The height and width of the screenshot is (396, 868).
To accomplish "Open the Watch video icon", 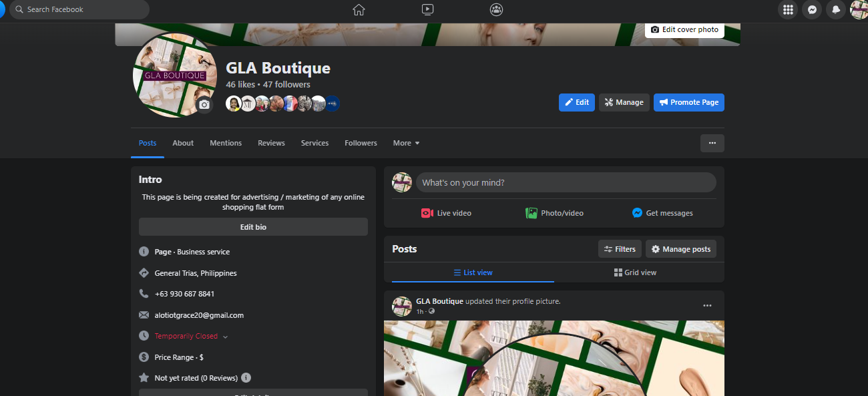I will pos(428,9).
